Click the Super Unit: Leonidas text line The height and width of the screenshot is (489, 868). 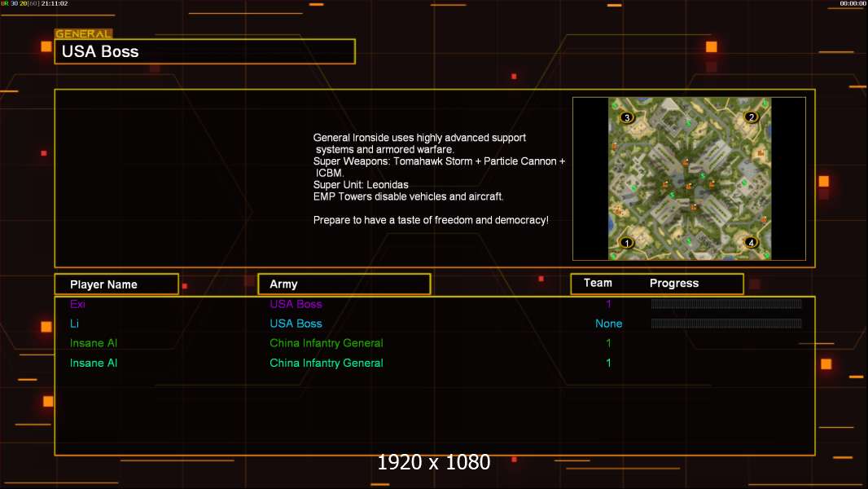pos(361,185)
